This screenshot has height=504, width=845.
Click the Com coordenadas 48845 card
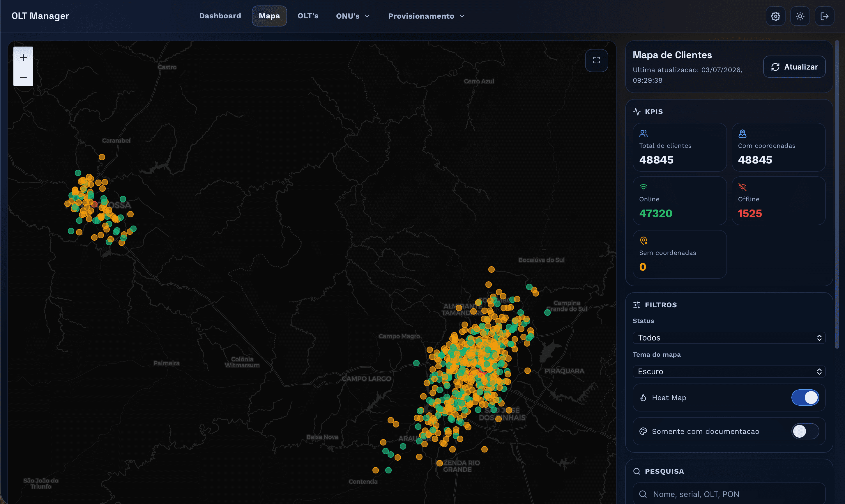click(x=778, y=147)
